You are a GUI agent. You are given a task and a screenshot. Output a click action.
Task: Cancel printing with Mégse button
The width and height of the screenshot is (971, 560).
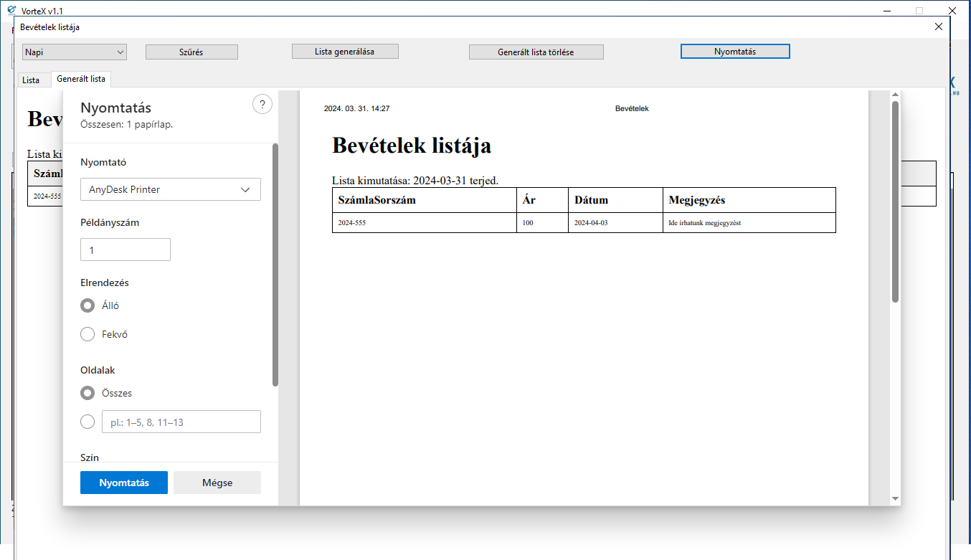[217, 483]
